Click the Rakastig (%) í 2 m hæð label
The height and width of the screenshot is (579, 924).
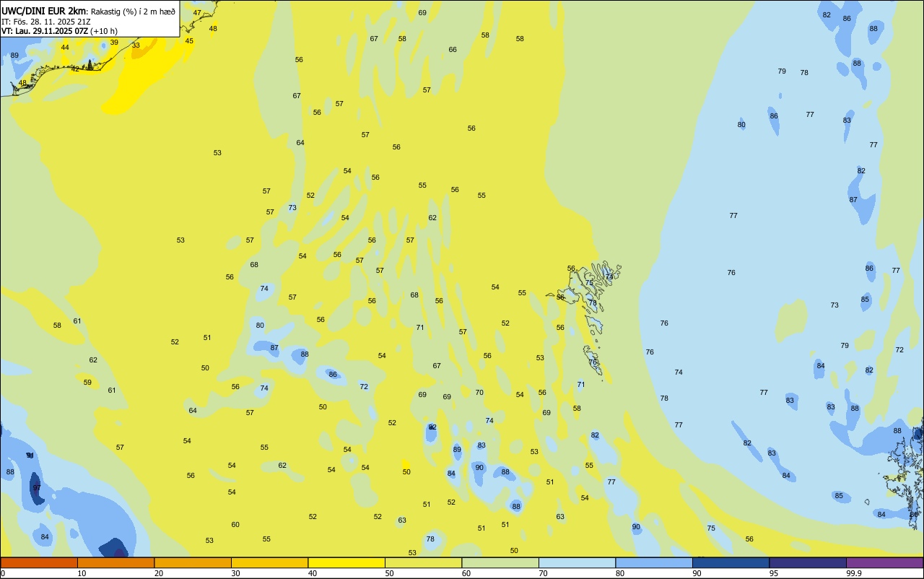[x=133, y=12]
